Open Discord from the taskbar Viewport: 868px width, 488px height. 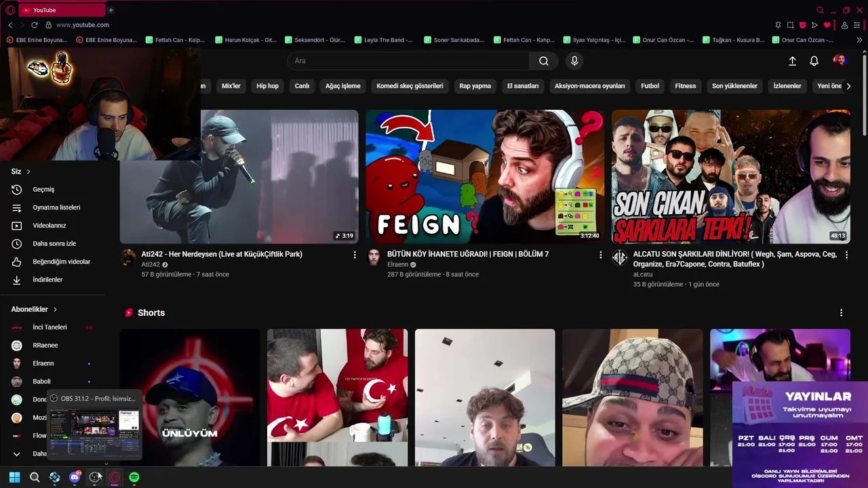[75, 477]
